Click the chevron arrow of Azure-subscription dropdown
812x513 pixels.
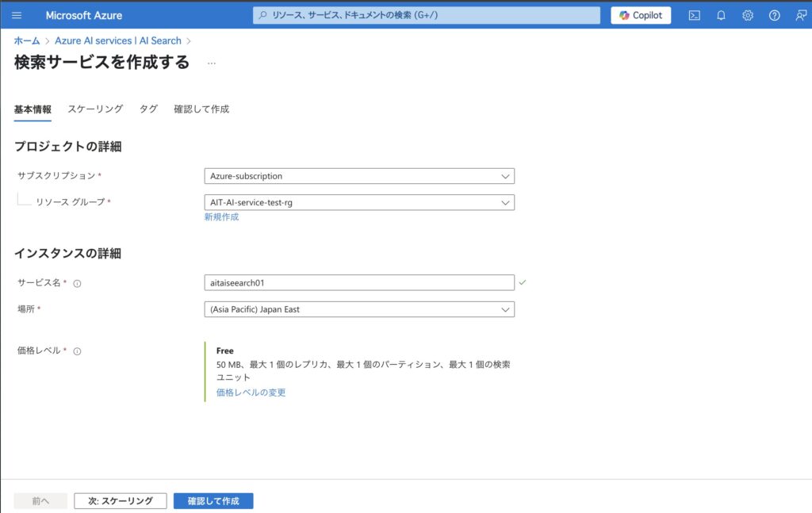tap(505, 176)
